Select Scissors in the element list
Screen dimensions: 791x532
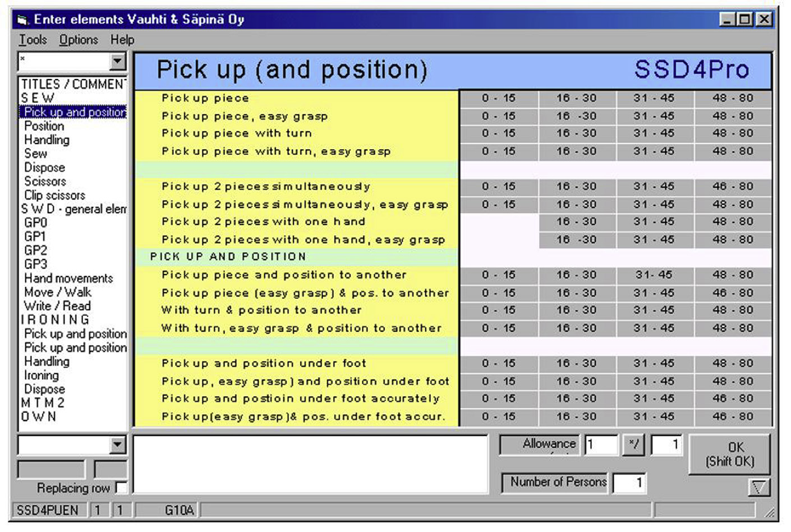tap(45, 181)
